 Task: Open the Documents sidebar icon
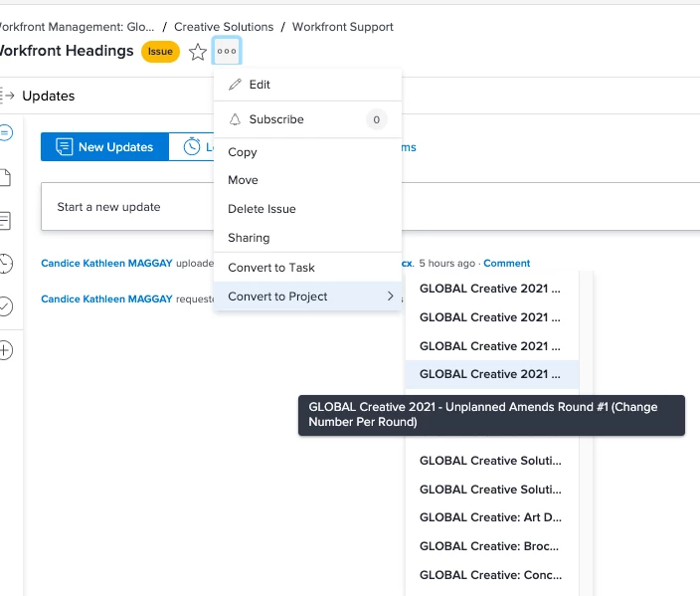pyautogui.click(x=5, y=178)
